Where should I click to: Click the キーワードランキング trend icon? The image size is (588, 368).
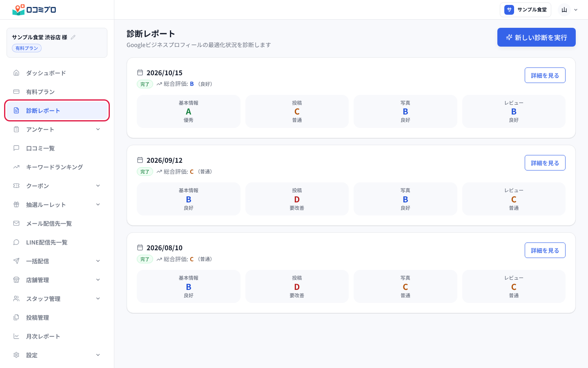pyautogui.click(x=16, y=167)
